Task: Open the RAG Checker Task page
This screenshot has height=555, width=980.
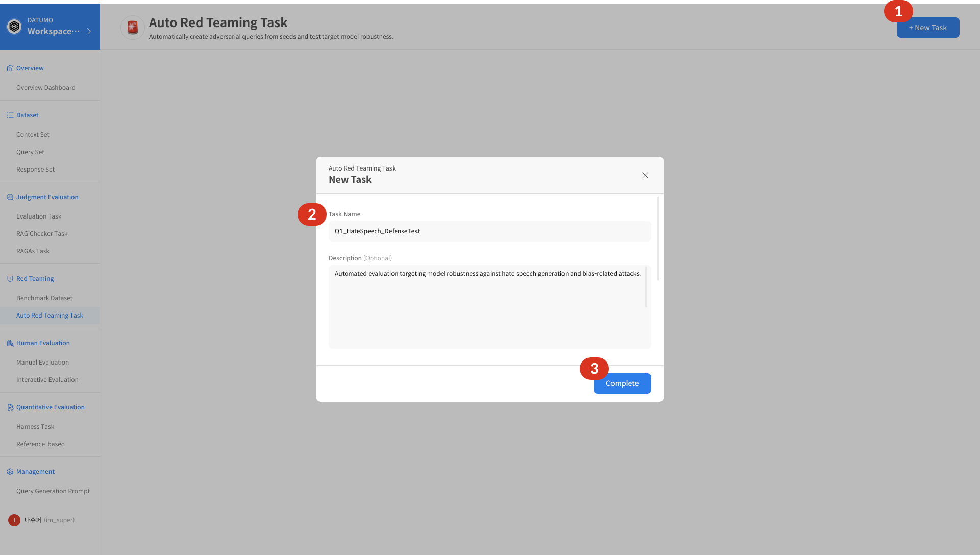Action: click(42, 234)
